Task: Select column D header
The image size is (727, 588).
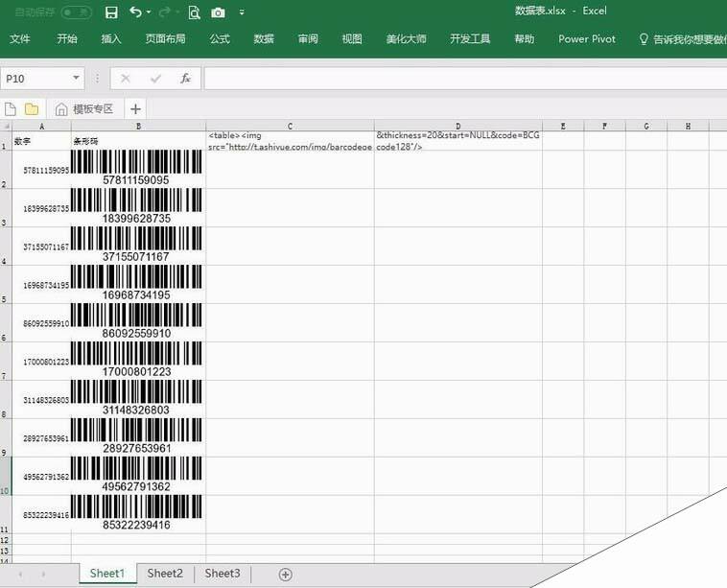Action: tap(458, 126)
